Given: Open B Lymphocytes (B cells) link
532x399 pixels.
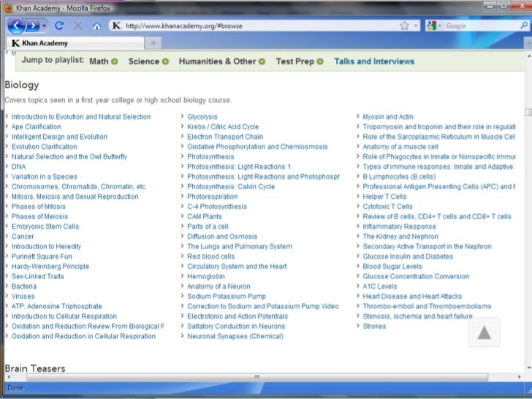Looking at the screenshot, I should pos(399,177).
